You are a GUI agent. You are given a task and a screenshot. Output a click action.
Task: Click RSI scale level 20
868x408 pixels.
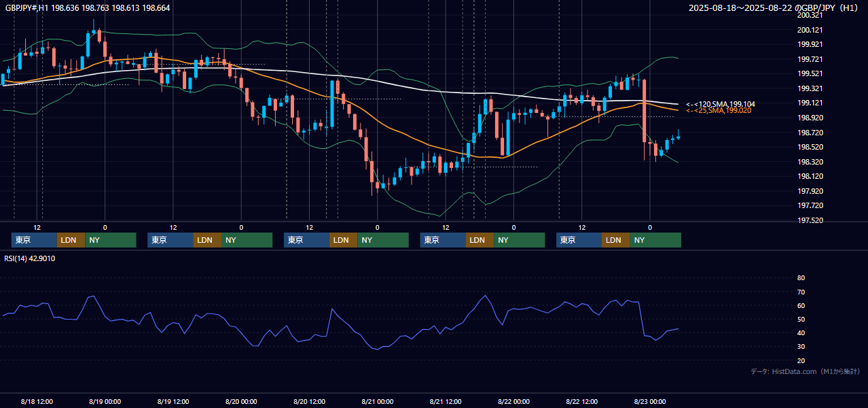click(x=801, y=360)
